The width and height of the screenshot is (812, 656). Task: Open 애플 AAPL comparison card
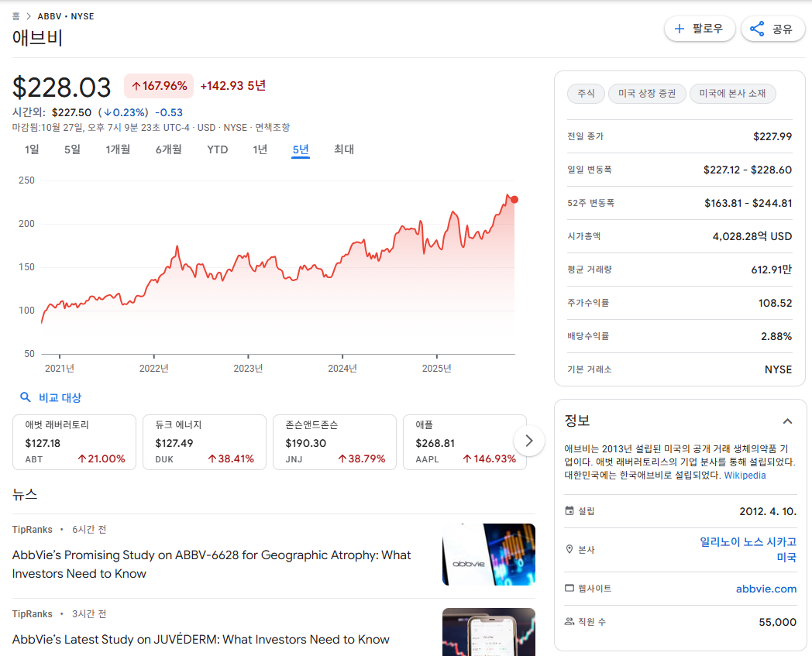coord(465,442)
